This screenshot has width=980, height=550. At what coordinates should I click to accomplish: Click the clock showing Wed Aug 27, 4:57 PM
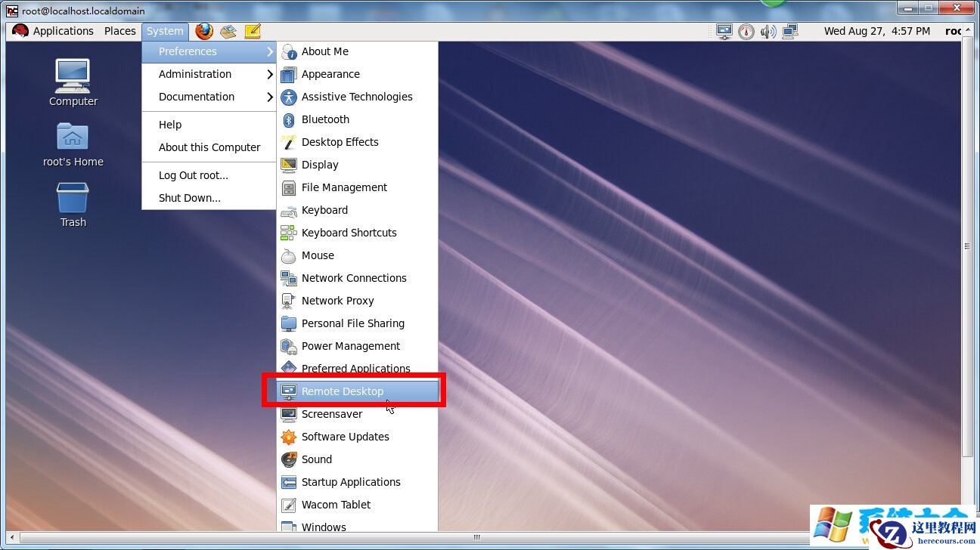pyautogui.click(x=877, y=31)
